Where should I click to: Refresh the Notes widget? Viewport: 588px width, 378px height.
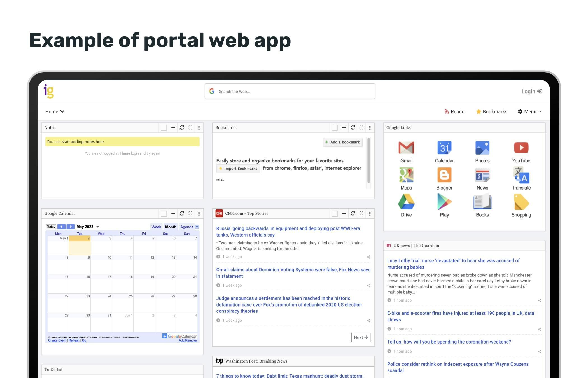[x=182, y=128]
